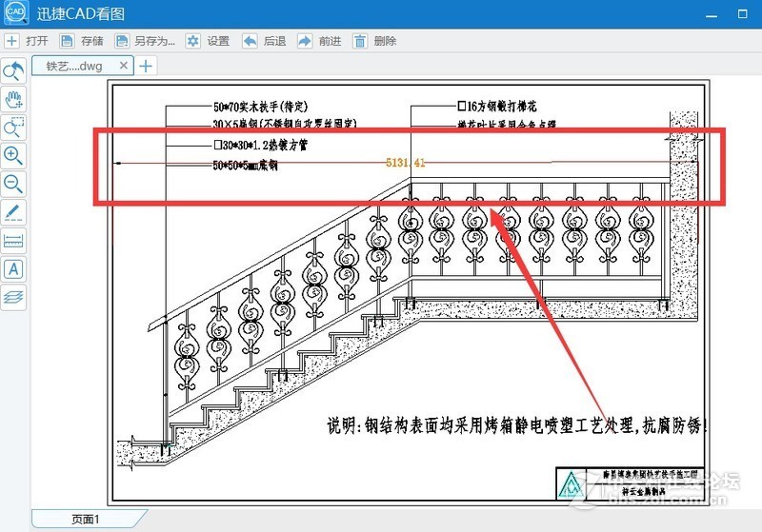Image resolution: width=762 pixels, height=532 pixels.
Task: Click the 50*70实木扶手(待定) annotation
Action: tap(260, 107)
